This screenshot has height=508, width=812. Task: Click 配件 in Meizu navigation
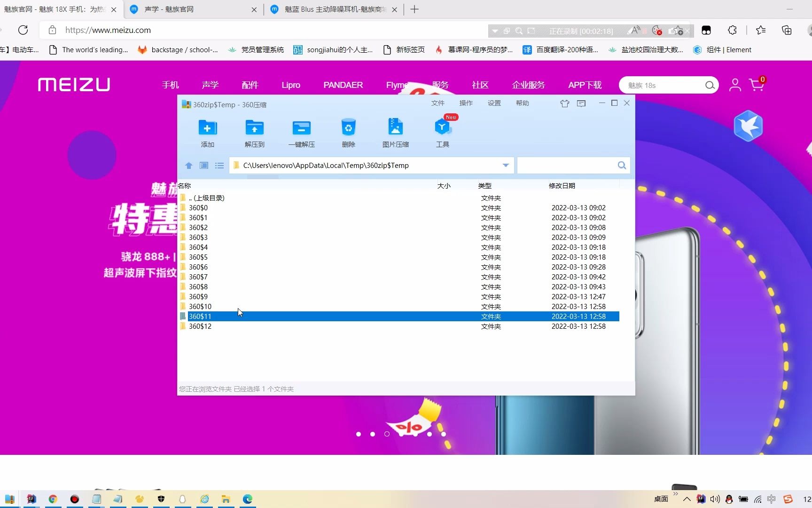250,85
